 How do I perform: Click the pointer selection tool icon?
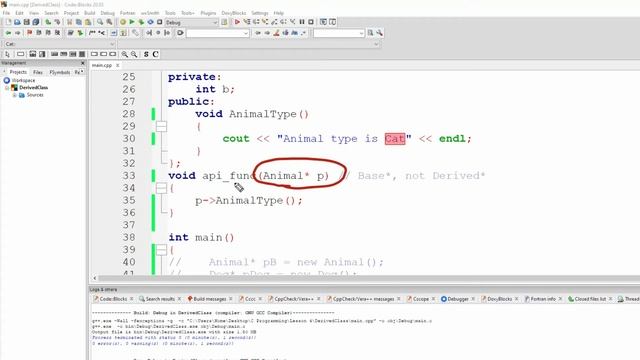tap(7, 54)
